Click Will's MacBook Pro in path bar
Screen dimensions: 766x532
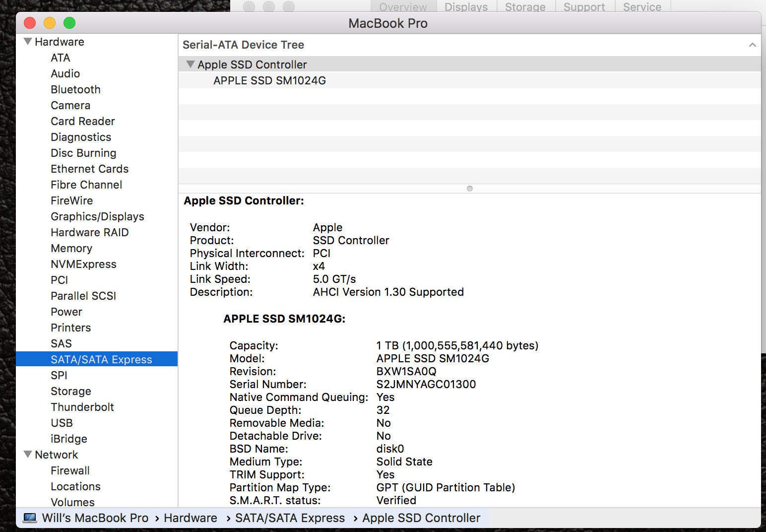pos(95,518)
